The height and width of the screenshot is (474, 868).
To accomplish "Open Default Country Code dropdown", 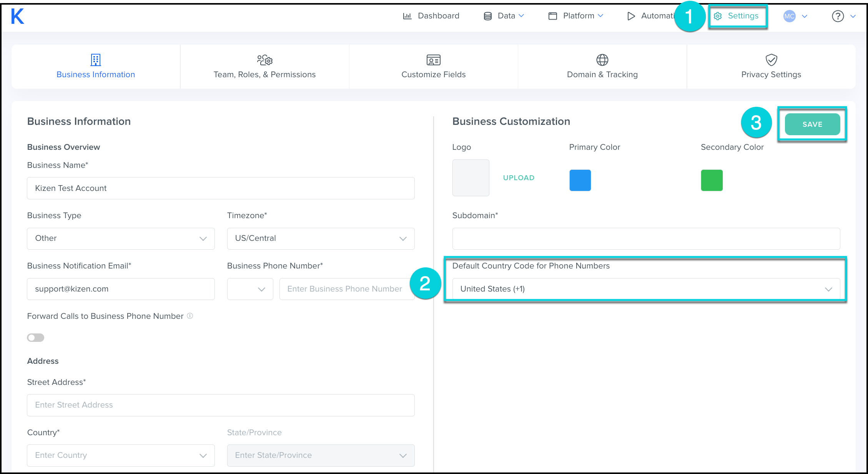I will 646,289.
